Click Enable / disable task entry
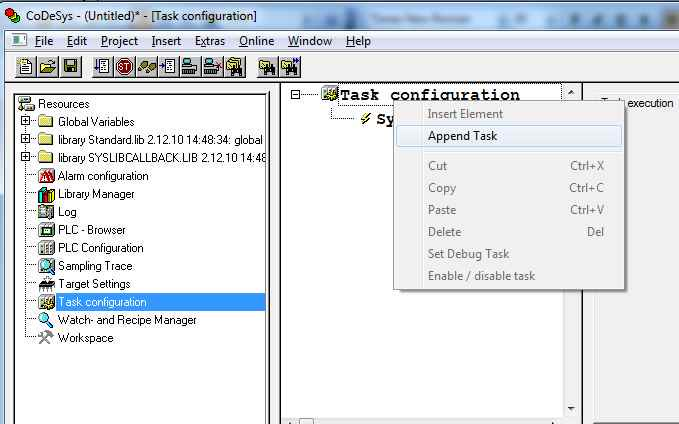 click(x=509, y=276)
